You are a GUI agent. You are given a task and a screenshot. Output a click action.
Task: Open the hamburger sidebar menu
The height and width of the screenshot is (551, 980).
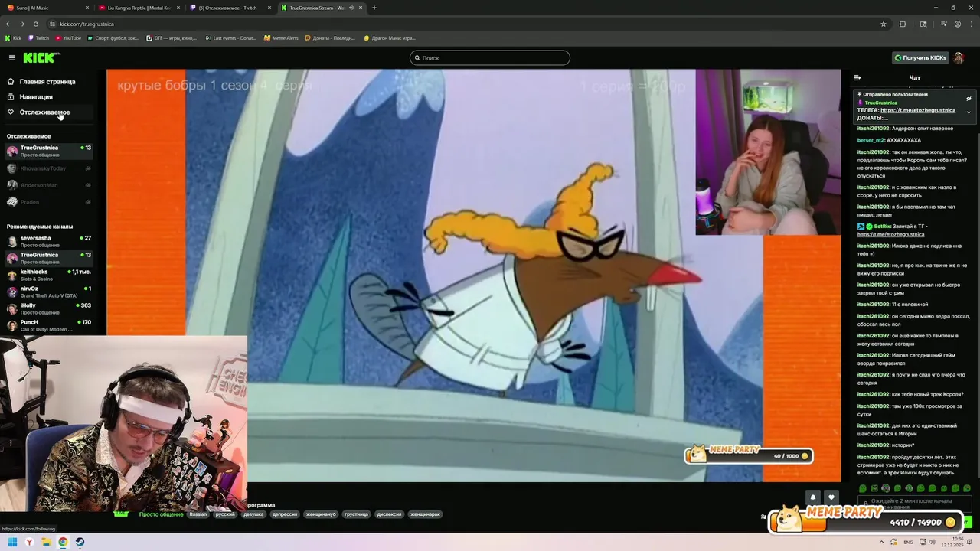11,57
